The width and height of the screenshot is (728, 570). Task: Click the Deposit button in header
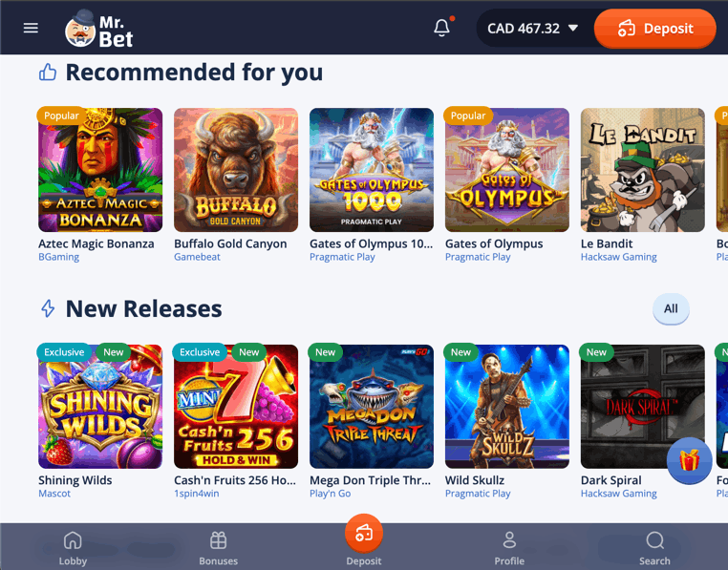[x=655, y=29]
